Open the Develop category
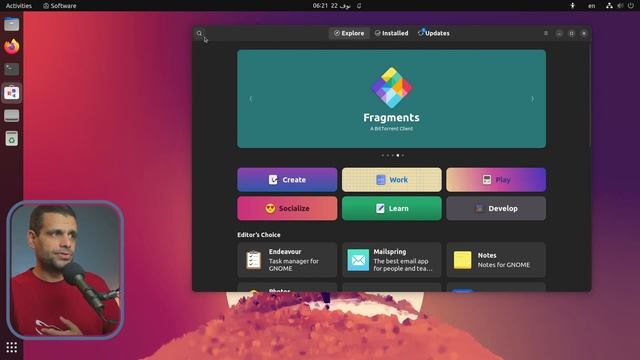The width and height of the screenshot is (640, 360). 496,208
